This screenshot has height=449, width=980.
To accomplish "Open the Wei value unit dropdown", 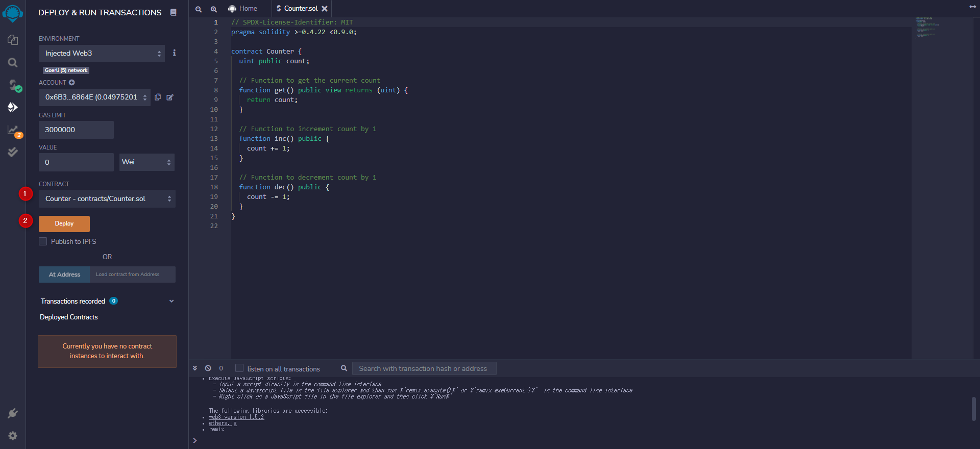I will 146,162.
